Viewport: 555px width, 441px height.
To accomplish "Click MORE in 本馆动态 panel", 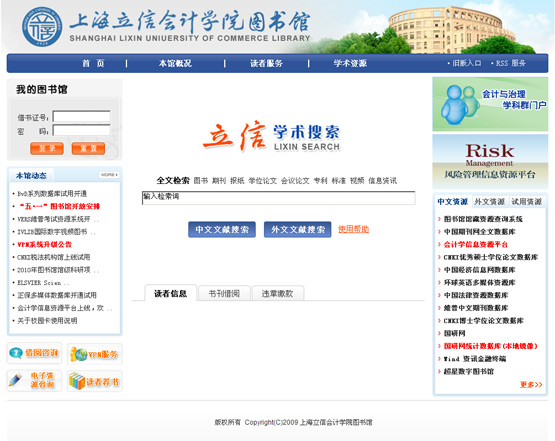I will point(109,175).
